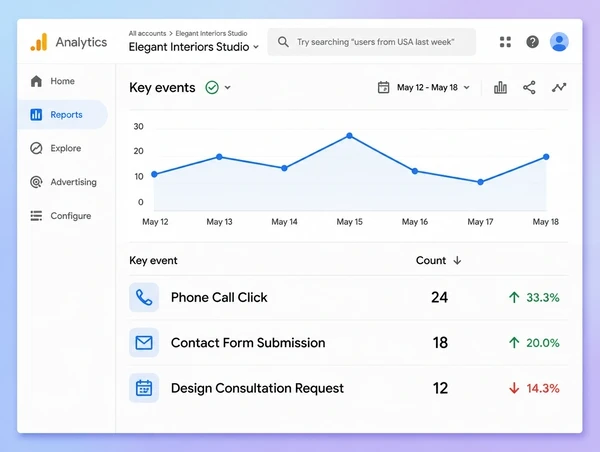The image size is (600, 452).
Task: Open the Phone Call Click event
Action: coord(219,297)
